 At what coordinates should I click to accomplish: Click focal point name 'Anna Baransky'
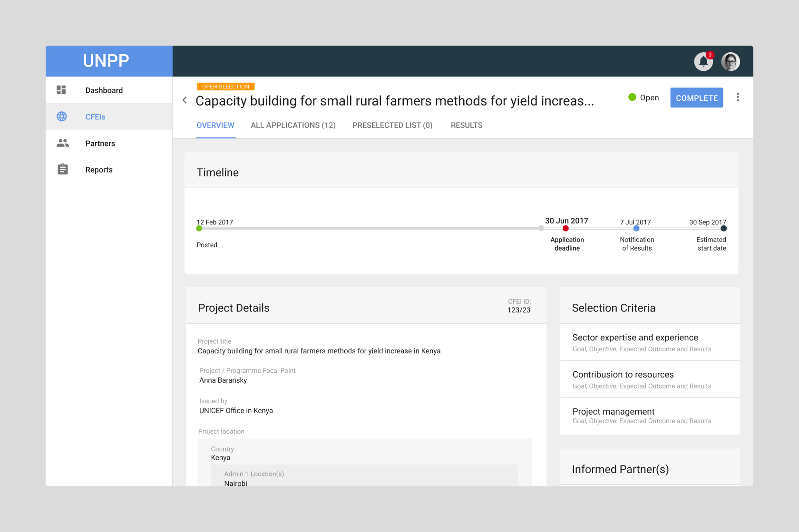pyautogui.click(x=223, y=380)
